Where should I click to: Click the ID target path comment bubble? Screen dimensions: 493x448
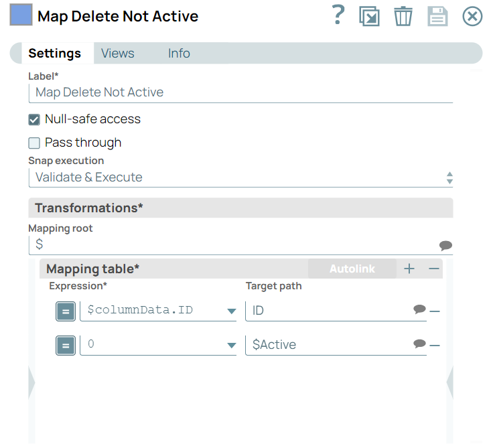point(419,309)
